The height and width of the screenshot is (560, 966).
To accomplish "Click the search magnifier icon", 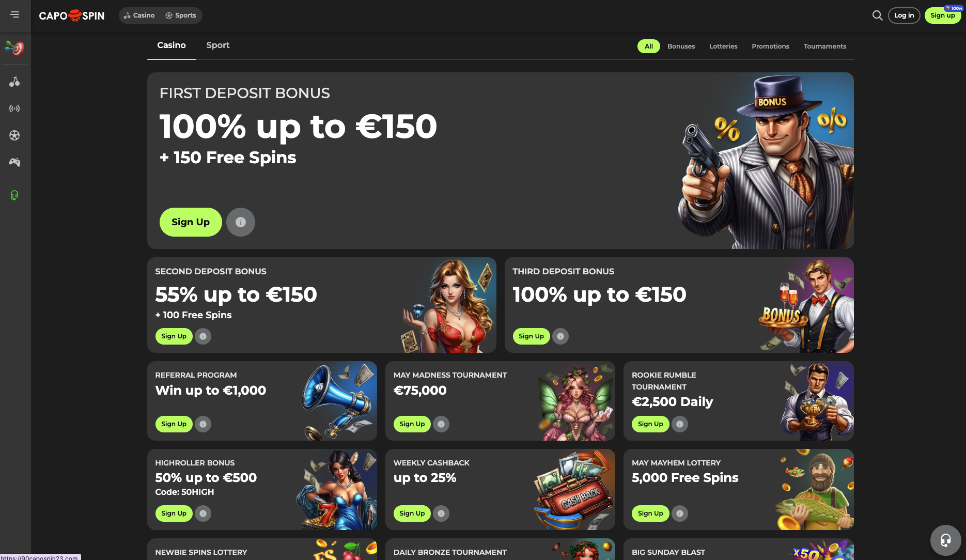I will point(877,15).
